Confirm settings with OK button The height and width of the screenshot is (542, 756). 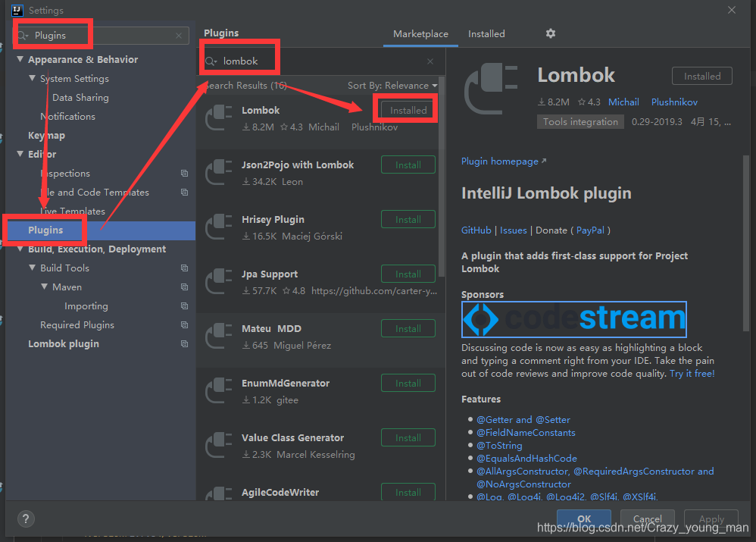584,519
